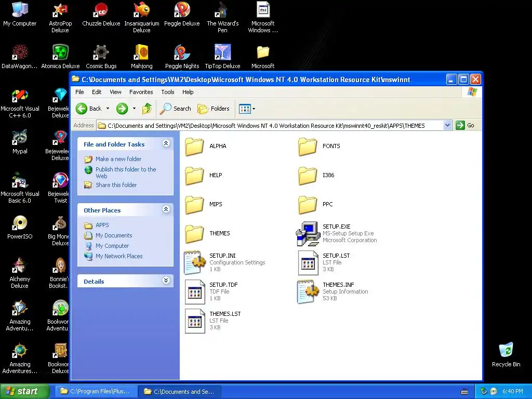Select Peggle Nights desktop shortcut
Viewport: 532px width, 399px height.
pyautogui.click(x=182, y=56)
